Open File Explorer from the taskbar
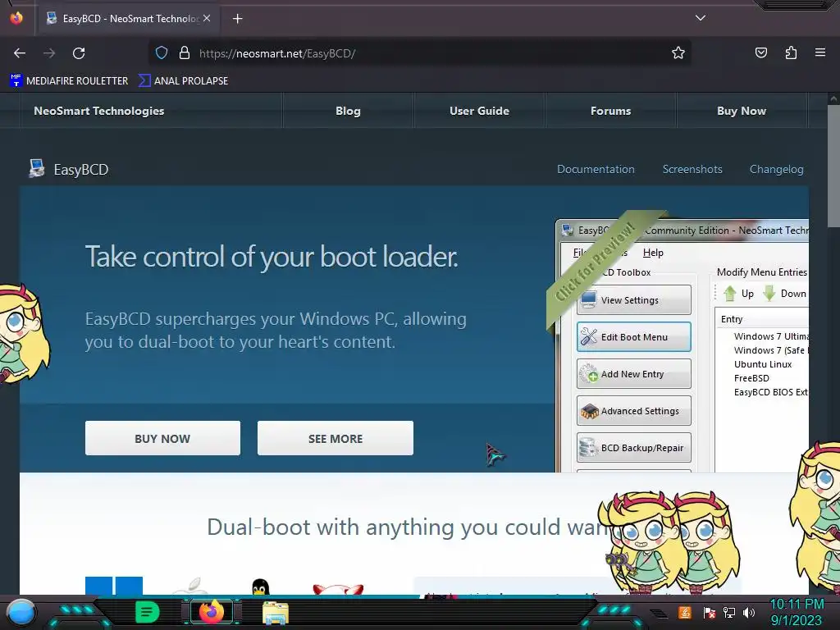The width and height of the screenshot is (840, 630). click(x=276, y=612)
